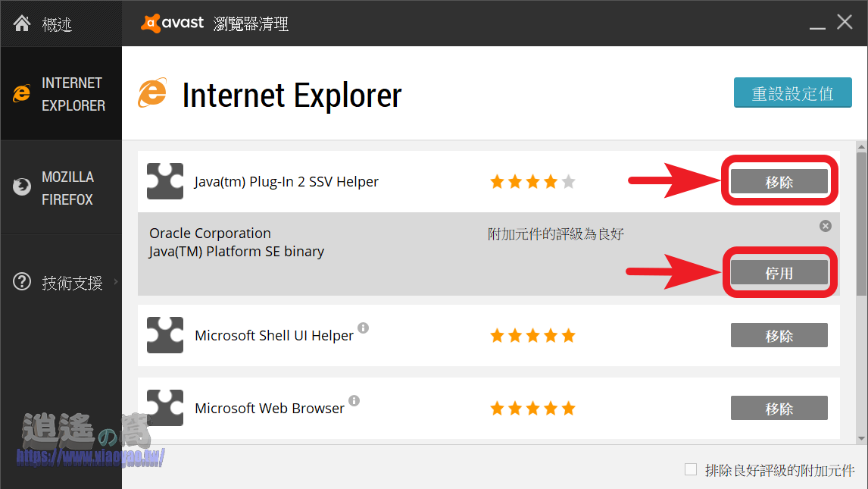Select the Microsoft Shell UI Helper name
The height and width of the screenshot is (489, 868).
274,336
